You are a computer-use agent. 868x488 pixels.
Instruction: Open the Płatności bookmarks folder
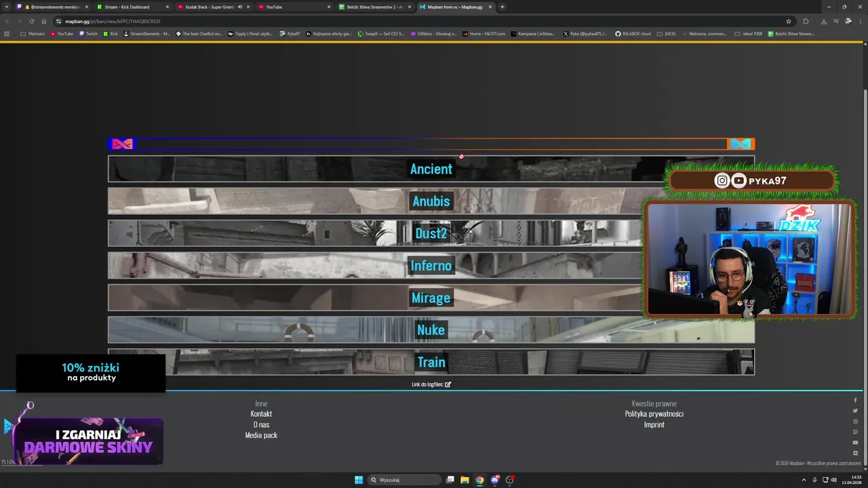[x=33, y=33]
